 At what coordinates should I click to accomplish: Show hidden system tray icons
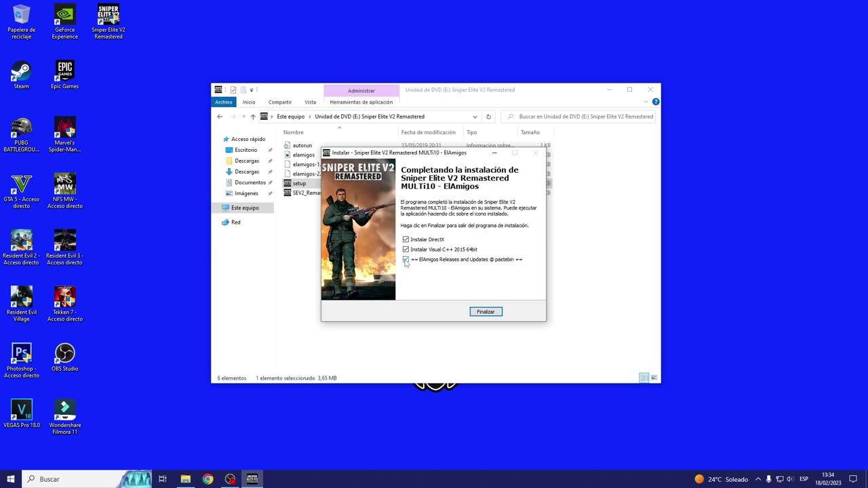pyautogui.click(x=758, y=479)
